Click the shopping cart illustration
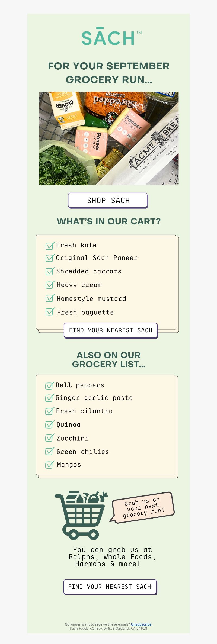This screenshot has width=217, height=644. pyautogui.click(x=81, y=515)
